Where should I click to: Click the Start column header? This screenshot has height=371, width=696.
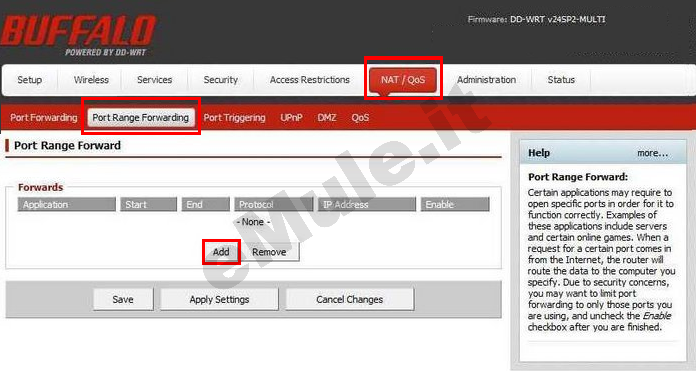148,205
